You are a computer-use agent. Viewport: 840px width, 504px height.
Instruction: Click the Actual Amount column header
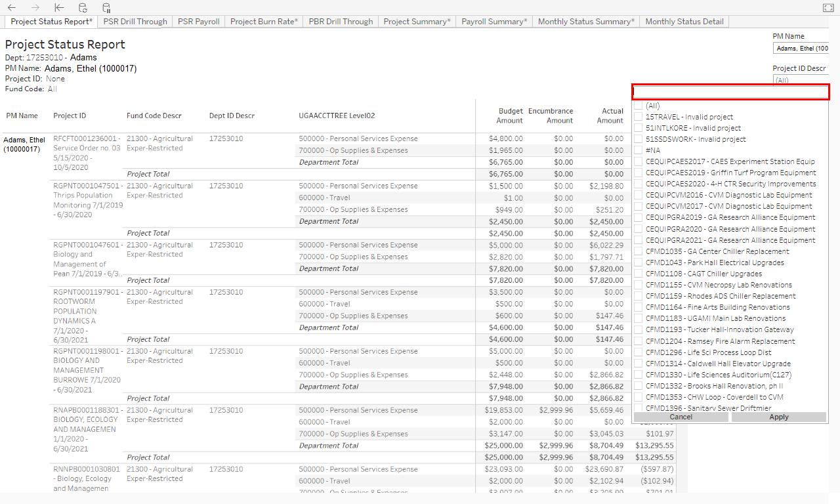(610, 115)
